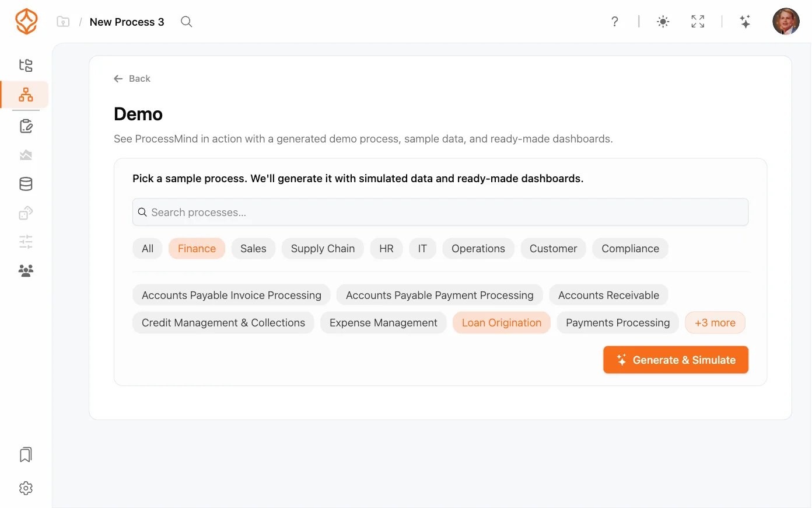The width and height of the screenshot is (812, 508).
Task: Select the Sales category filter
Action: (x=253, y=249)
